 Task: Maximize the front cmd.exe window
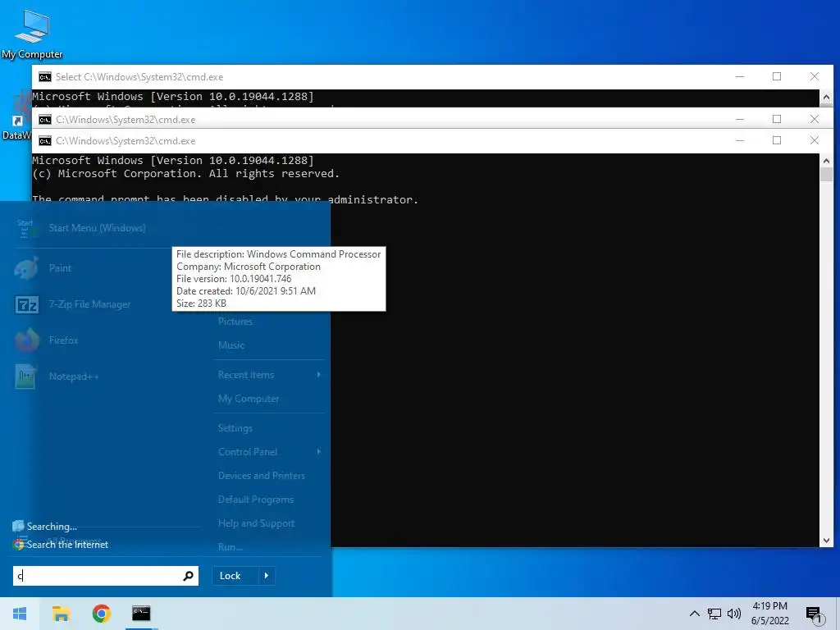(x=777, y=140)
